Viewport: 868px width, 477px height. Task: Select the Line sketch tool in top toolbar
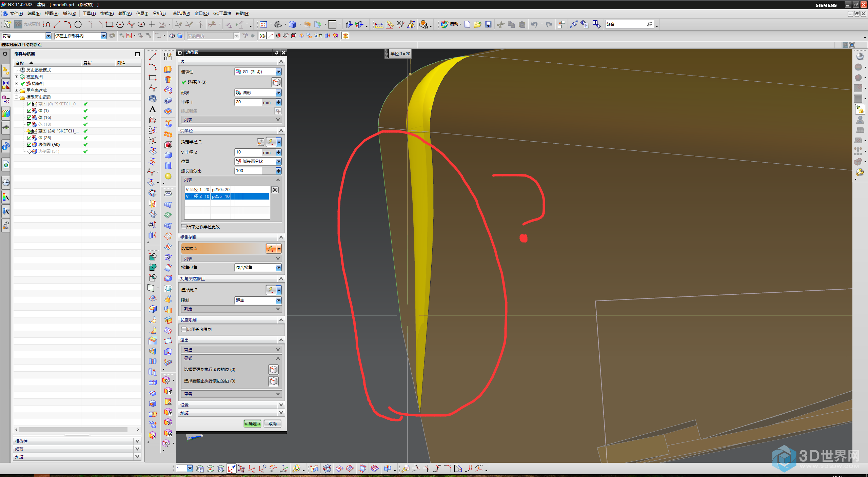point(57,24)
